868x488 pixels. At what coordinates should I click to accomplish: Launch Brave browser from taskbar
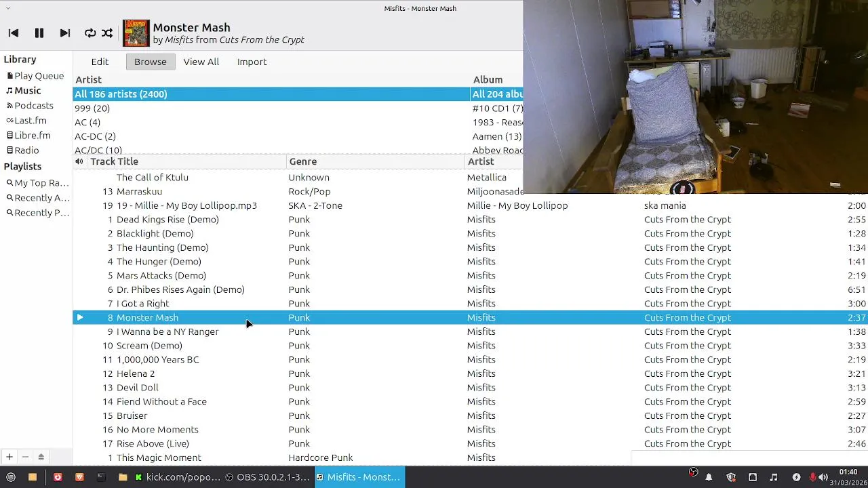point(79,477)
